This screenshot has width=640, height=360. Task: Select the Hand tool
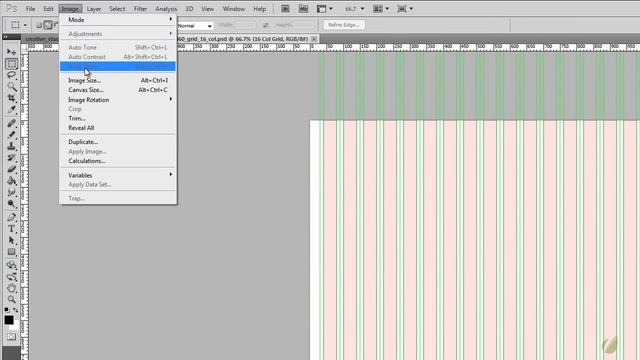point(11,288)
